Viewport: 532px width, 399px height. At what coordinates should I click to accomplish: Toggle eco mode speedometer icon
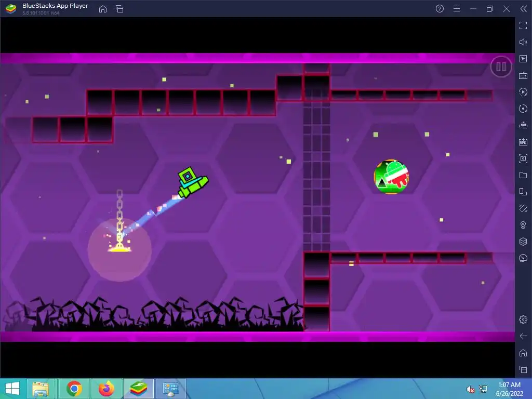[523, 258]
